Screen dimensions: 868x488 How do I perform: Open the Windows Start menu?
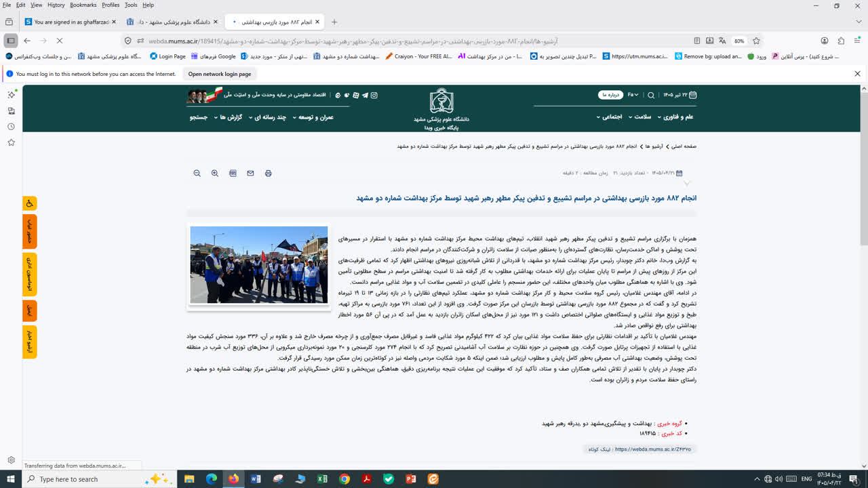[10, 479]
